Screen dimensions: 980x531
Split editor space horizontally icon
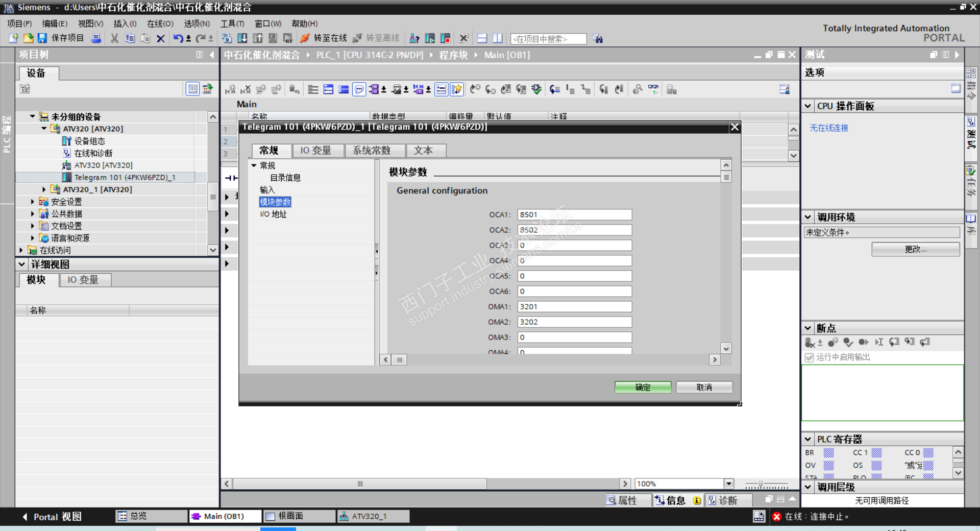482,38
